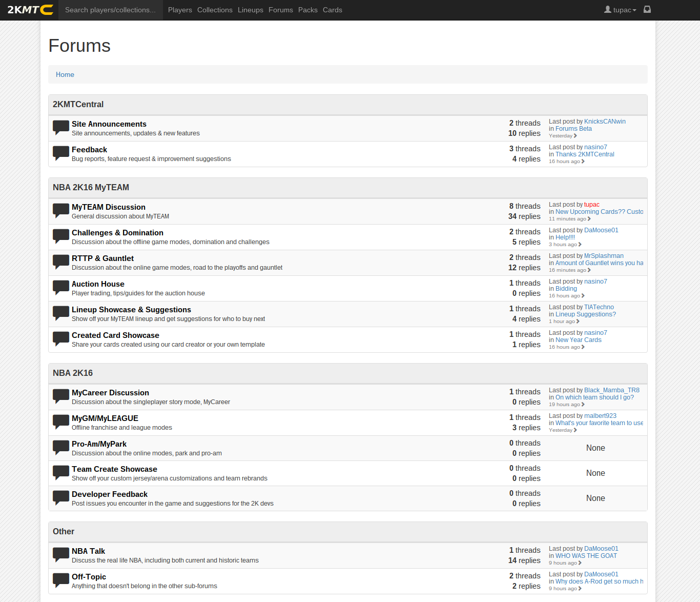
Task: Click the Auction House bubble icon
Action: pos(61,288)
